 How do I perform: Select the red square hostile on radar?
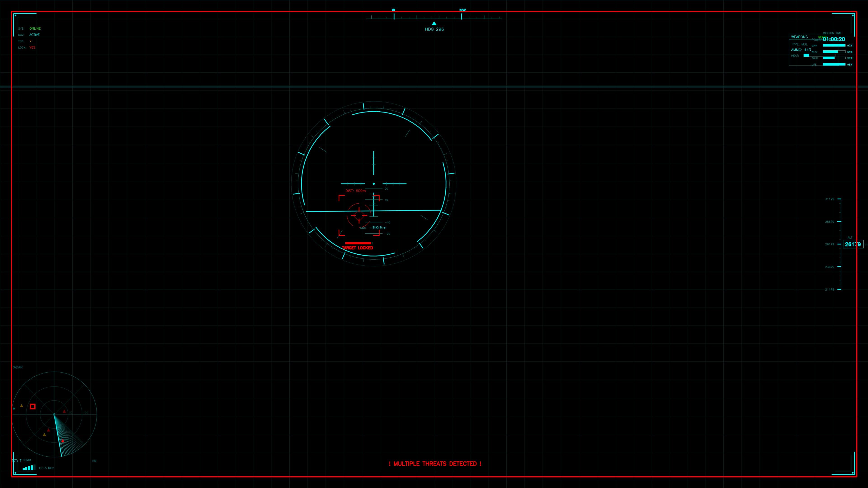click(32, 406)
